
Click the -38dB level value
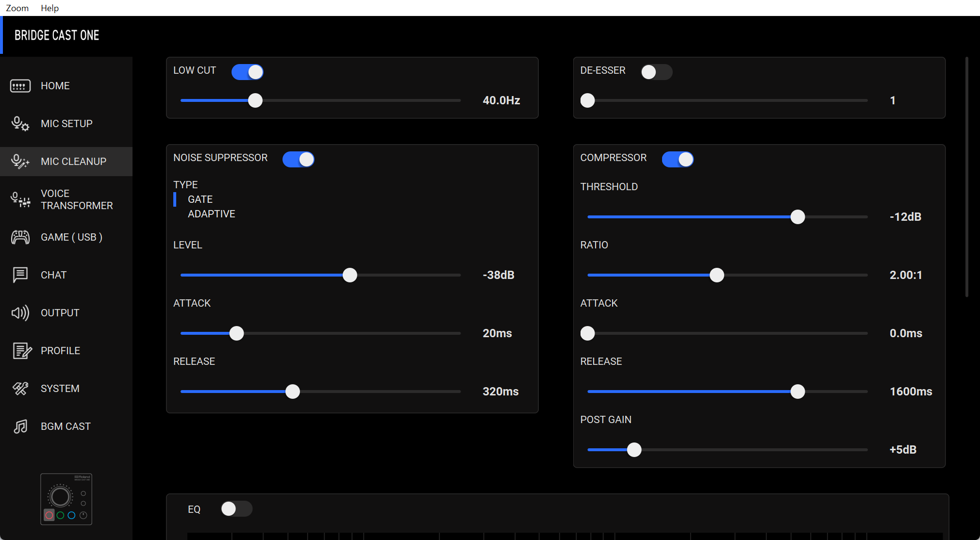498,275
